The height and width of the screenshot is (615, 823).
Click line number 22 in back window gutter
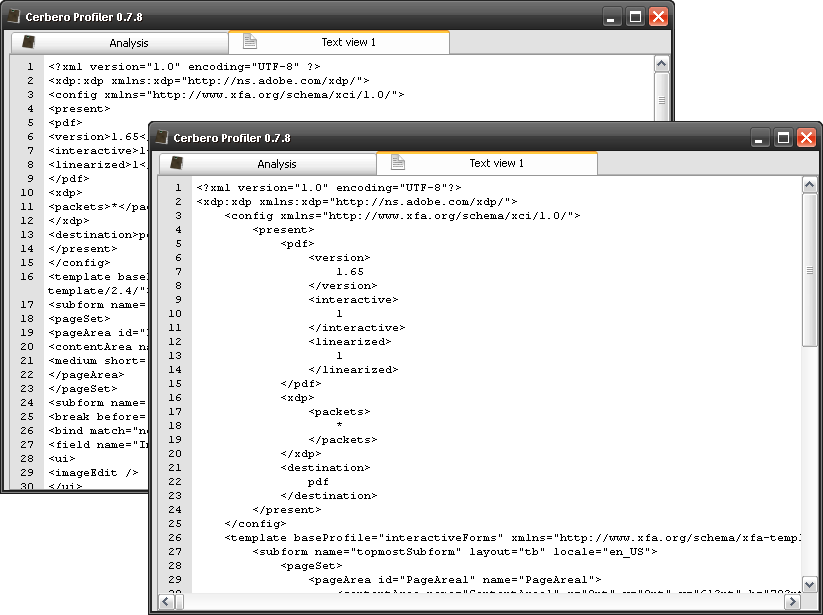(x=27, y=375)
